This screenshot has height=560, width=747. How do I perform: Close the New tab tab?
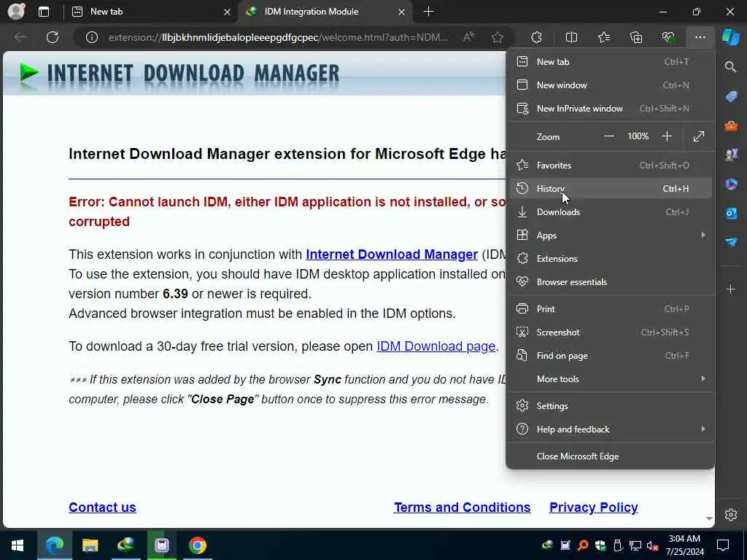coord(228,12)
